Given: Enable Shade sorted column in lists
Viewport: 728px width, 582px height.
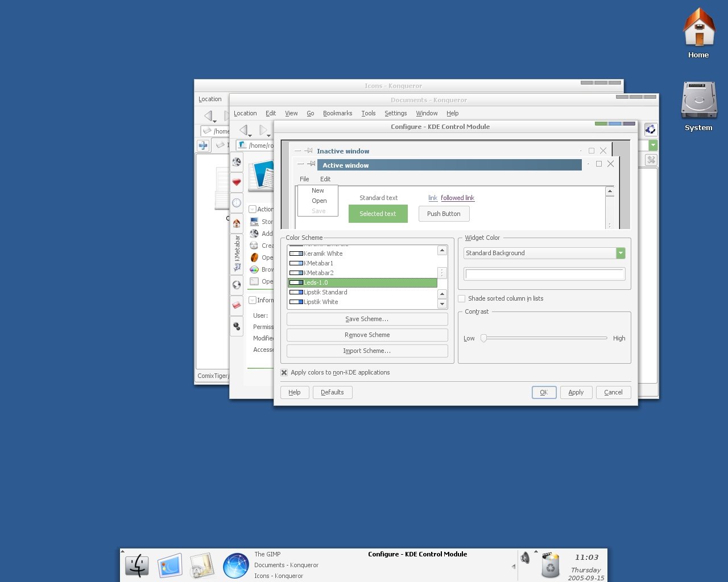Looking at the screenshot, I should 462,298.
